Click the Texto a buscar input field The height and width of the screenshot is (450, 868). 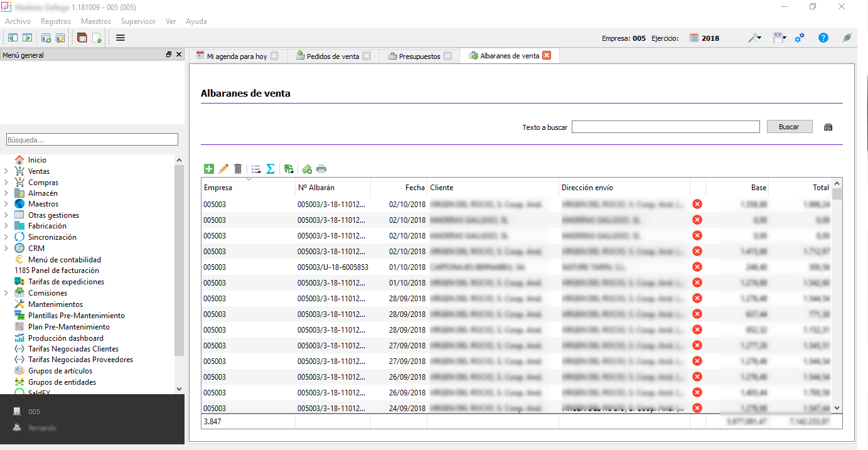click(665, 127)
